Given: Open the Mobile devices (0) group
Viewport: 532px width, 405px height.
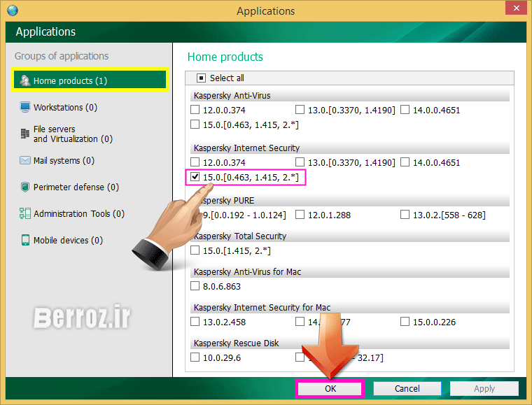Looking at the screenshot, I should tap(68, 241).
